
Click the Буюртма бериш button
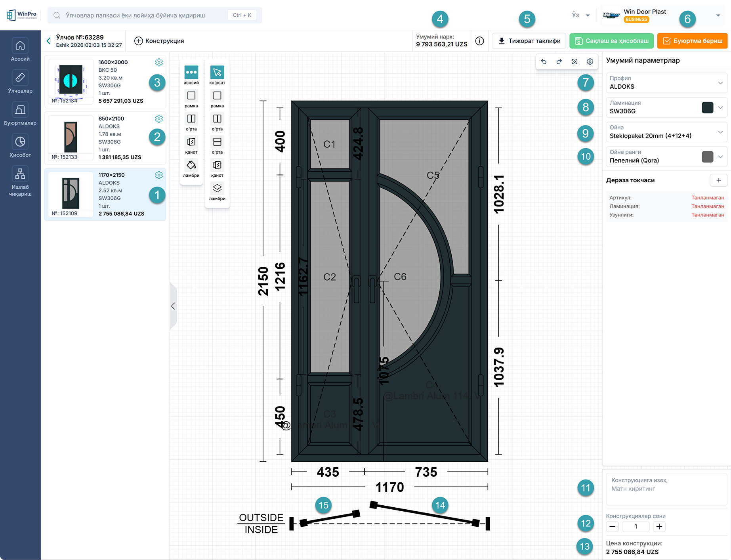click(x=692, y=41)
